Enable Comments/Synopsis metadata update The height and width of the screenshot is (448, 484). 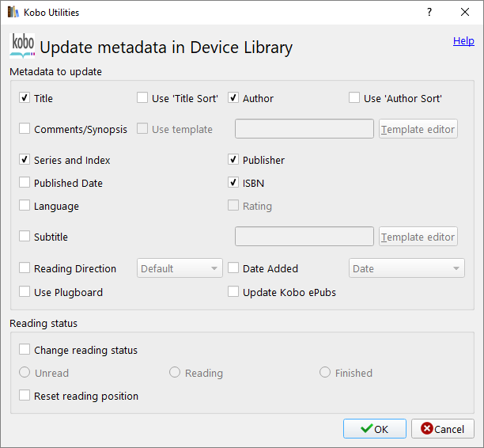25,129
